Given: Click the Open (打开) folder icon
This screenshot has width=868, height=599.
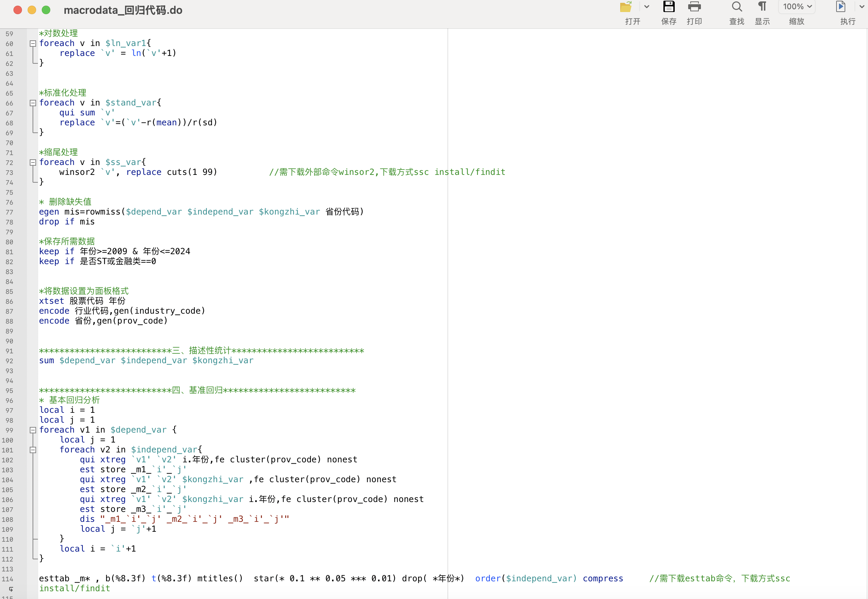Looking at the screenshot, I should point(626,7).
